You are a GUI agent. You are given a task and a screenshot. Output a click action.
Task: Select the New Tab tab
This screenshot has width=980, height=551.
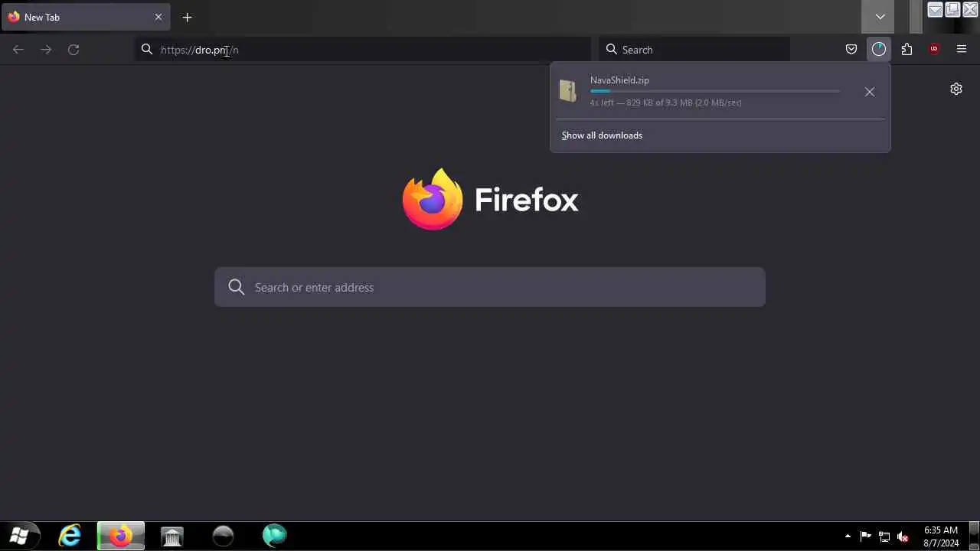pyautogui.click(x=86, y=17)
